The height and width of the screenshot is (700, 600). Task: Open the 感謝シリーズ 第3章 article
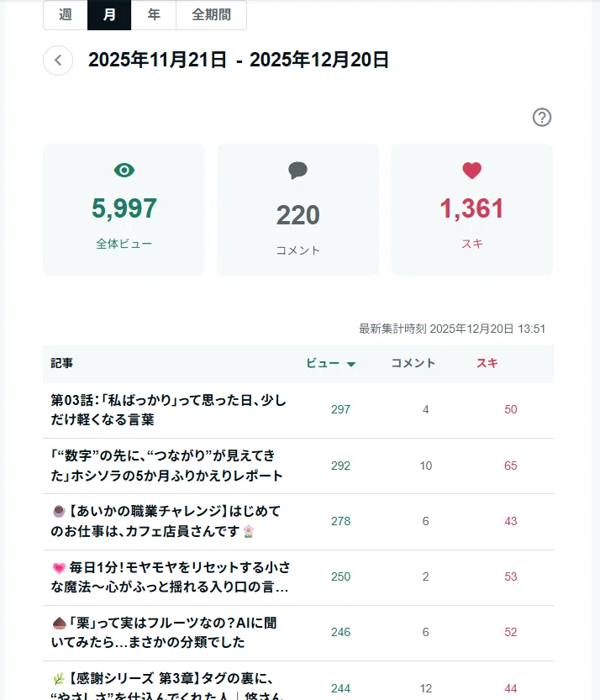point(167,685)
